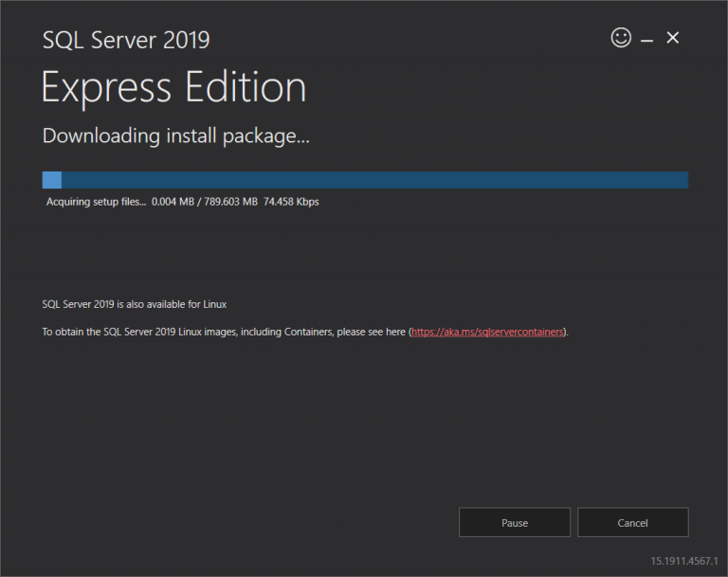Click the version number 15.1911.4567.1

(x=683, y=561)
